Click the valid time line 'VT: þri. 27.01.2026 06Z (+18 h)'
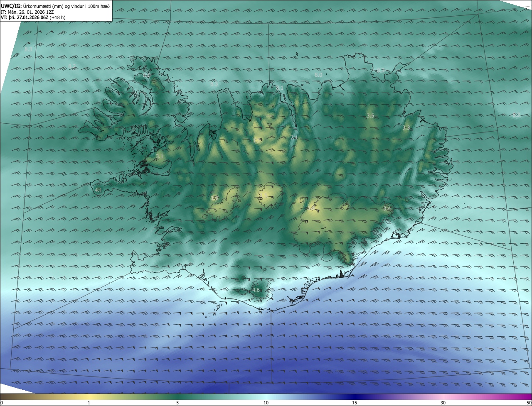 pos(33,17)
